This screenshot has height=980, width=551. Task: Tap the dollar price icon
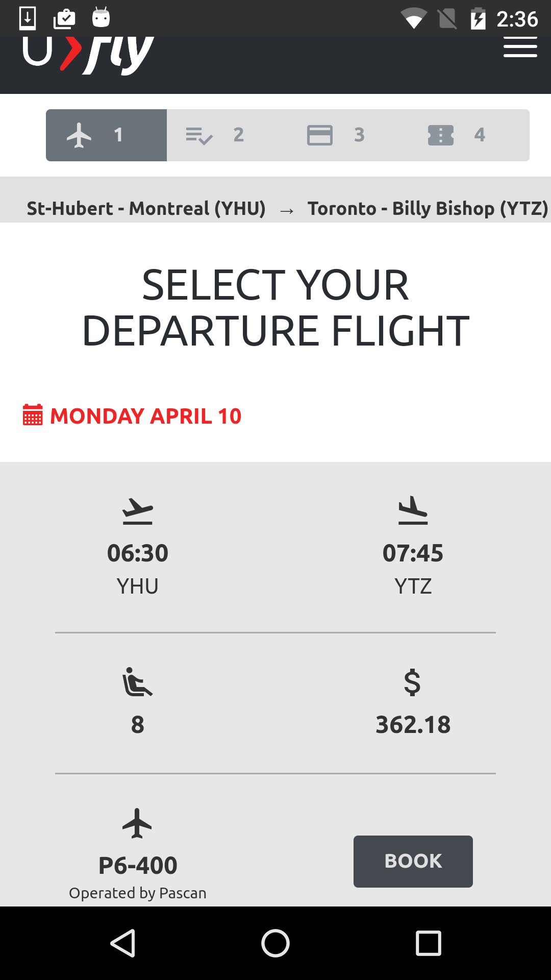point(412,682)
